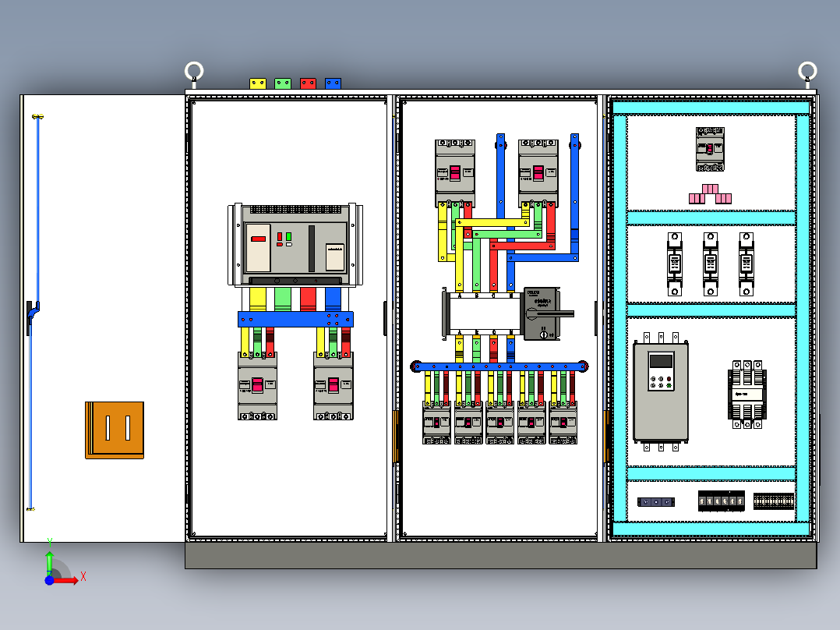Select the middle fuse holder

click(711, 264)
